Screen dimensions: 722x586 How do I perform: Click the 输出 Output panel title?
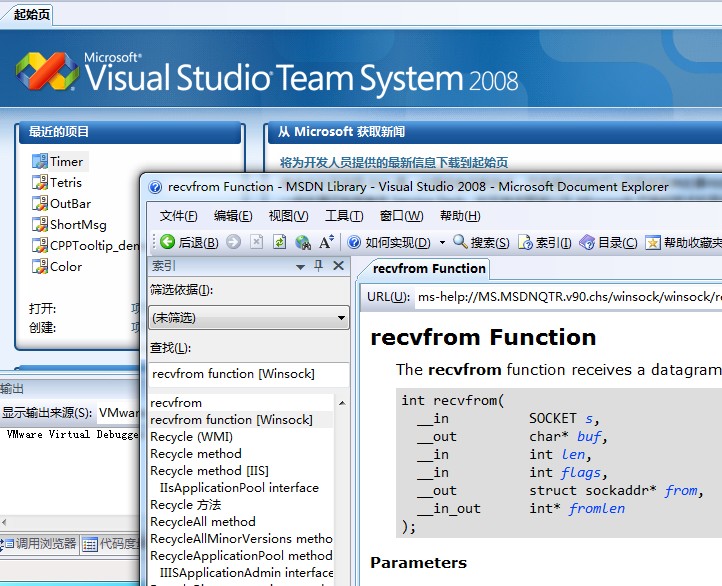[12, 389]
